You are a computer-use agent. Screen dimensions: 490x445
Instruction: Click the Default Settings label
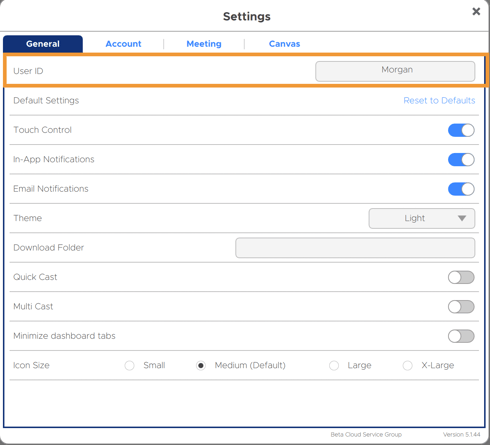[x=46, y=100]
